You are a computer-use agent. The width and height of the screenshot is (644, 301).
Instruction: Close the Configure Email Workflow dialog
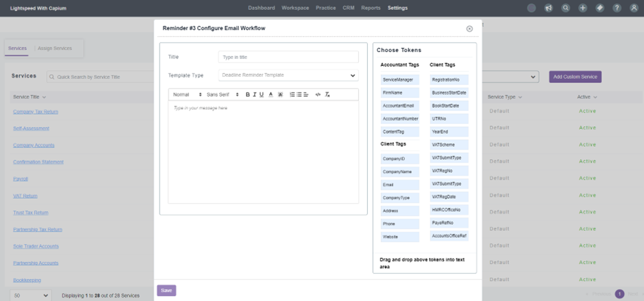coord(469,28)
